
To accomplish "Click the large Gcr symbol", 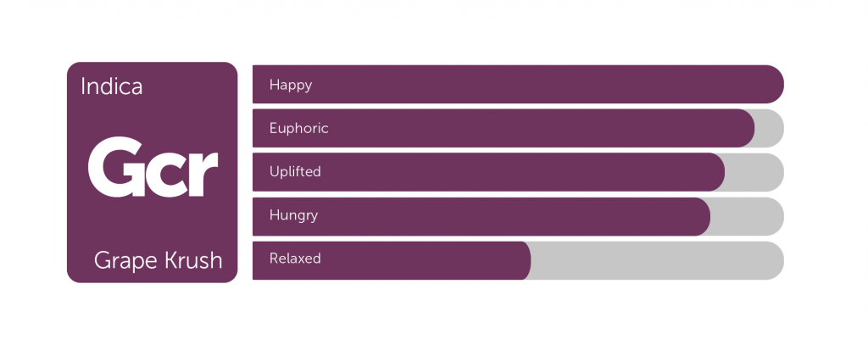I will pyautogui.click(x=153, y=167).
